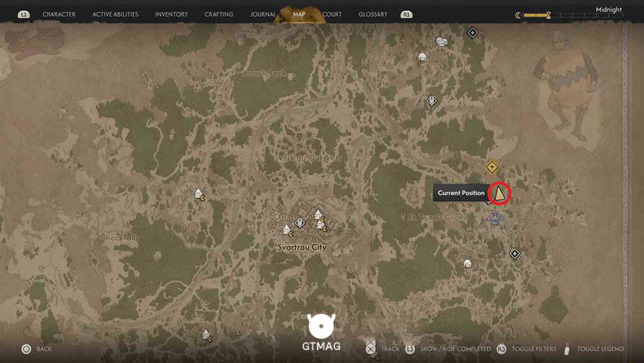Viewport: 644px width, 363px height.
Task: Select the Current Position arrow marker
Action: click(499, 193)
